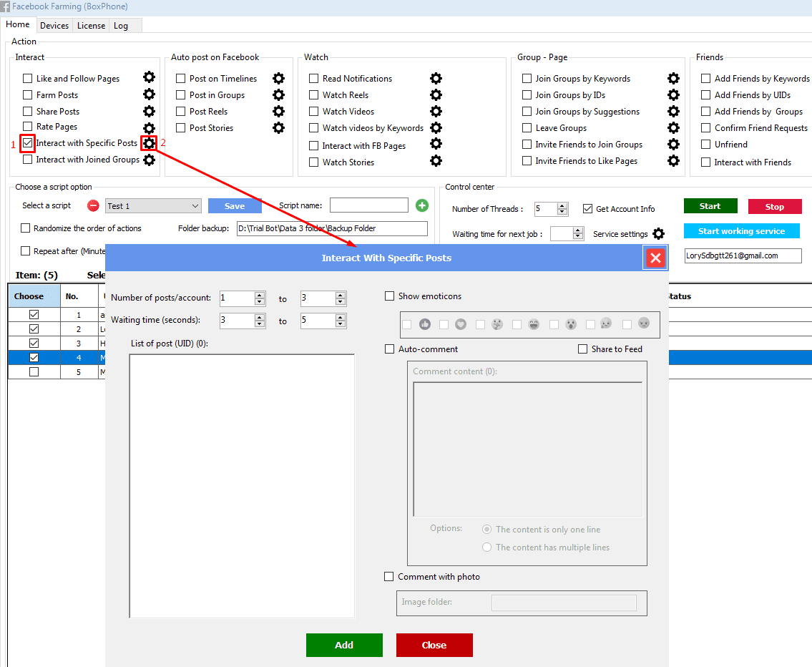Open settings gear for Interact with FB Pages

coord(436,143)
